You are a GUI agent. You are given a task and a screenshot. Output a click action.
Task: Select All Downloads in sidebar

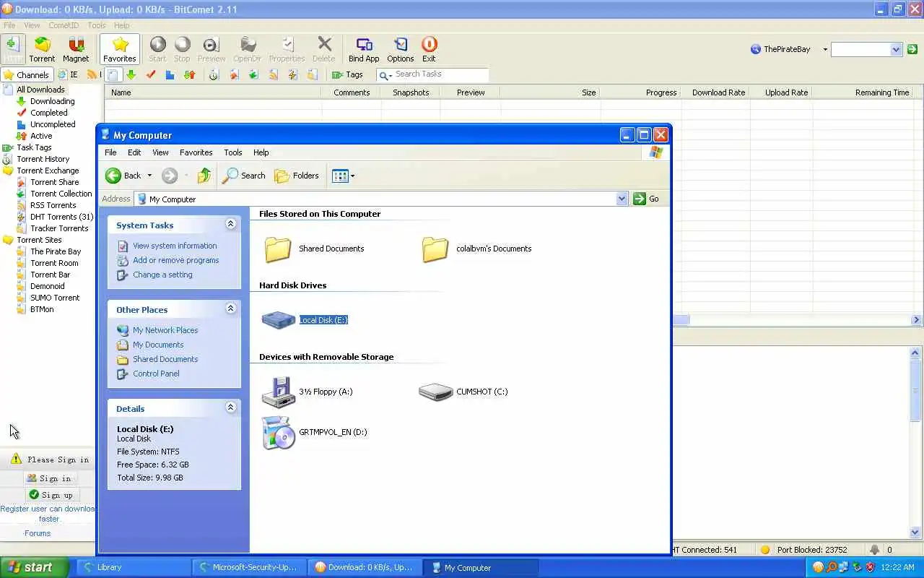(x=40, y=90)
